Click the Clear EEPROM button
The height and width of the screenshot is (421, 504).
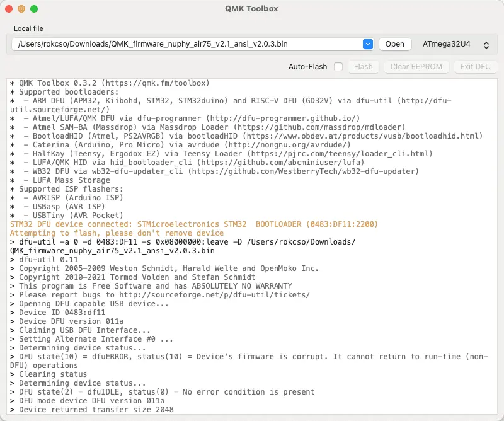click(416, 67)
